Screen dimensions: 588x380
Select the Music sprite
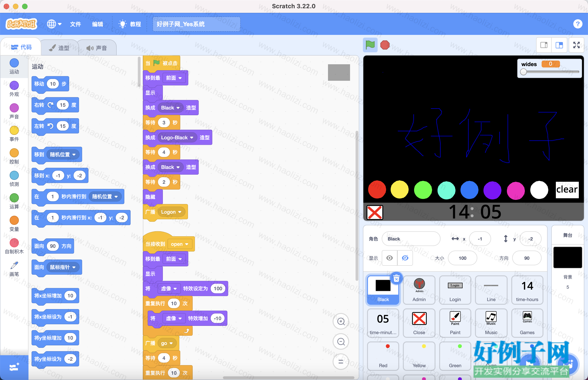coord(491,323)
